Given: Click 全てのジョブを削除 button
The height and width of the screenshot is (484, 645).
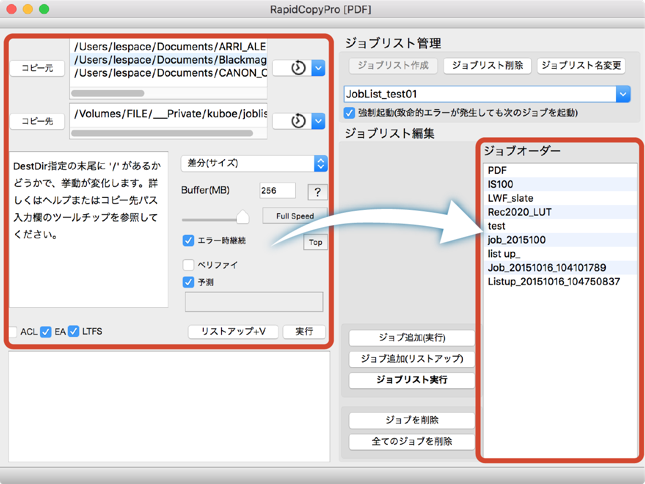Looking at the screenshot, I should pos(412,442).
